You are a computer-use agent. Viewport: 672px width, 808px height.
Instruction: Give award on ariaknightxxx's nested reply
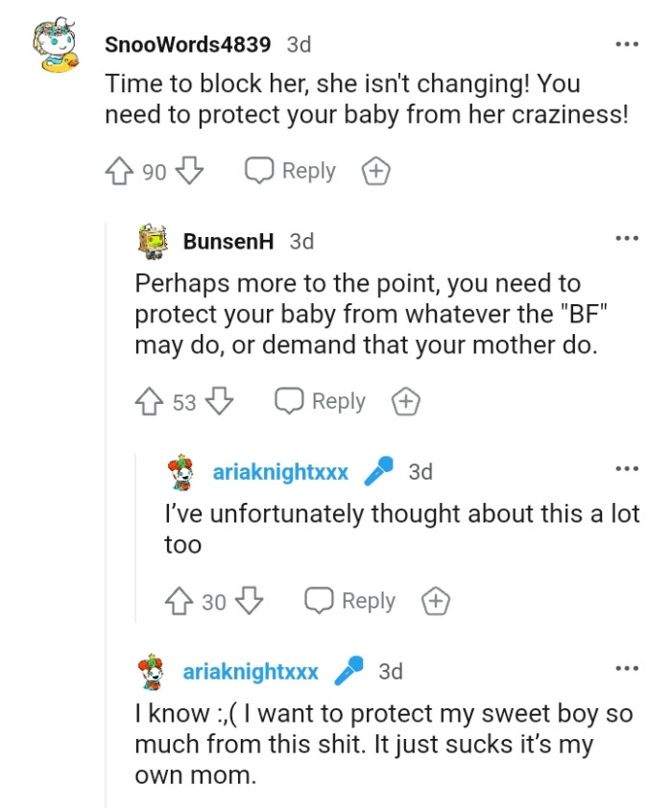(x=436, y=602)
